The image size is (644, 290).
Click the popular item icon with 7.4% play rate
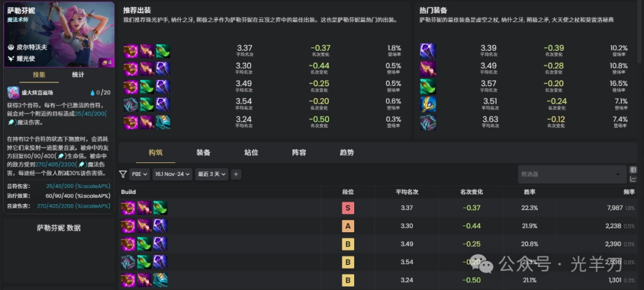coord(428,122)
